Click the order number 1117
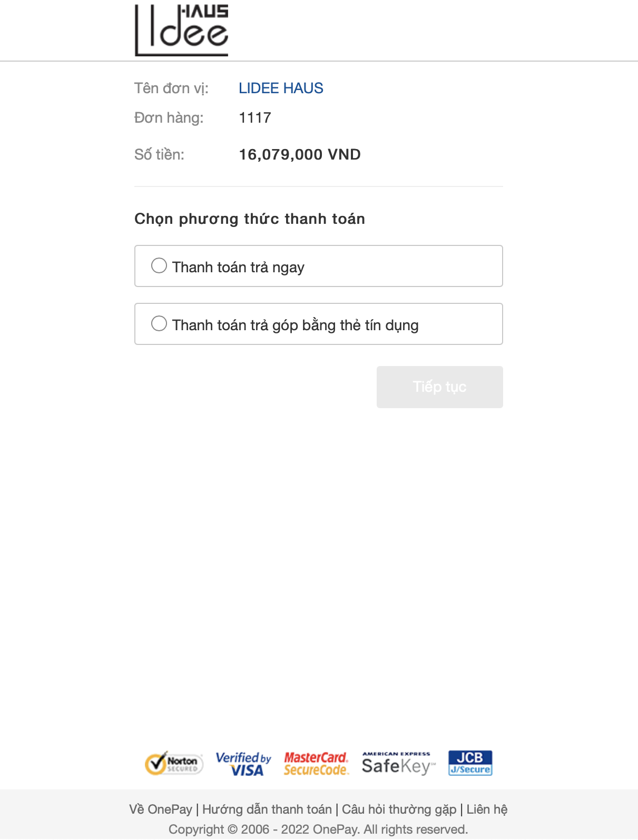Viewport: 638px width, 840px height. tap(255, 117)
